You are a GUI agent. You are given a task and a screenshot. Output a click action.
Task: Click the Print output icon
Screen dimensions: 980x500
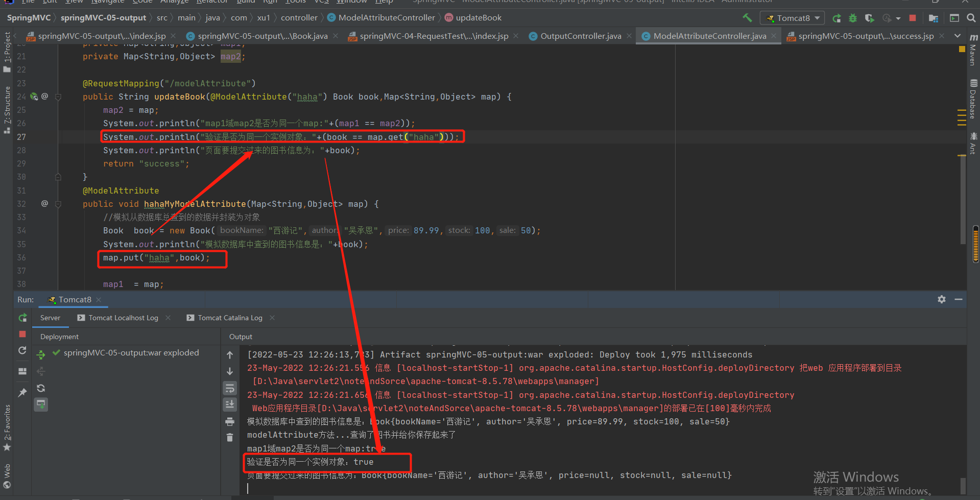(x=230, y=422)
